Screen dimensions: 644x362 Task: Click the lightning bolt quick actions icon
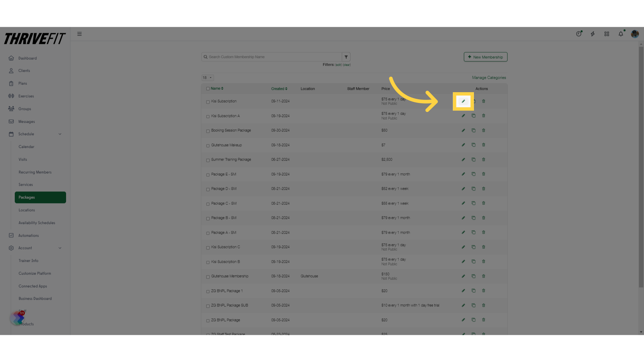tap(592, 34)
